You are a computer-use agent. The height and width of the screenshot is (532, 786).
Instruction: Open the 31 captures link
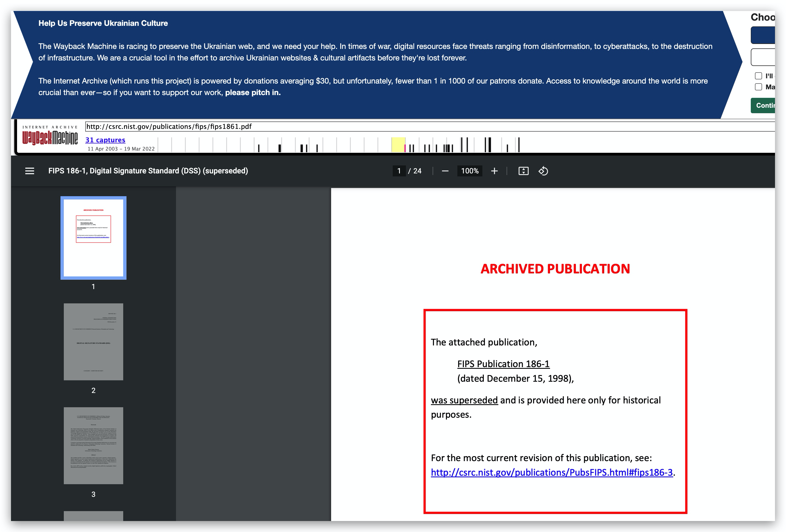coord(105,140)
